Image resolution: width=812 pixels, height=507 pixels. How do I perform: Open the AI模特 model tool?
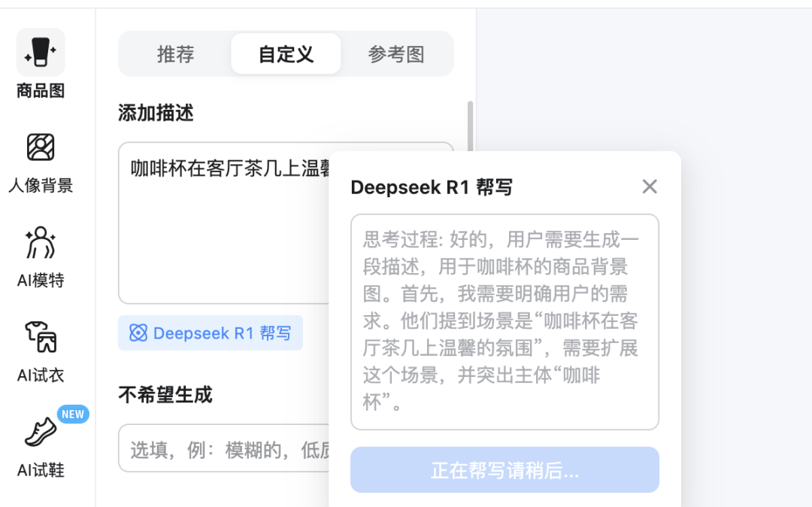click(41, 257)
